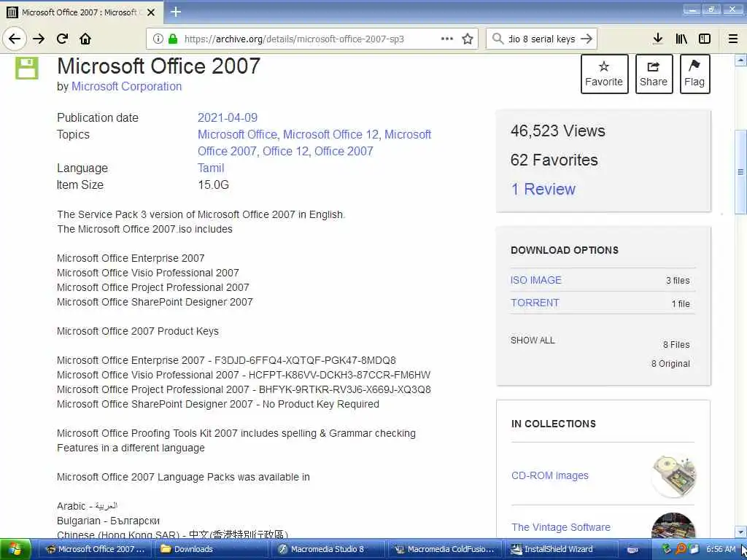
Task: Click the search magnifier icon
Action: tap(498, 39)
